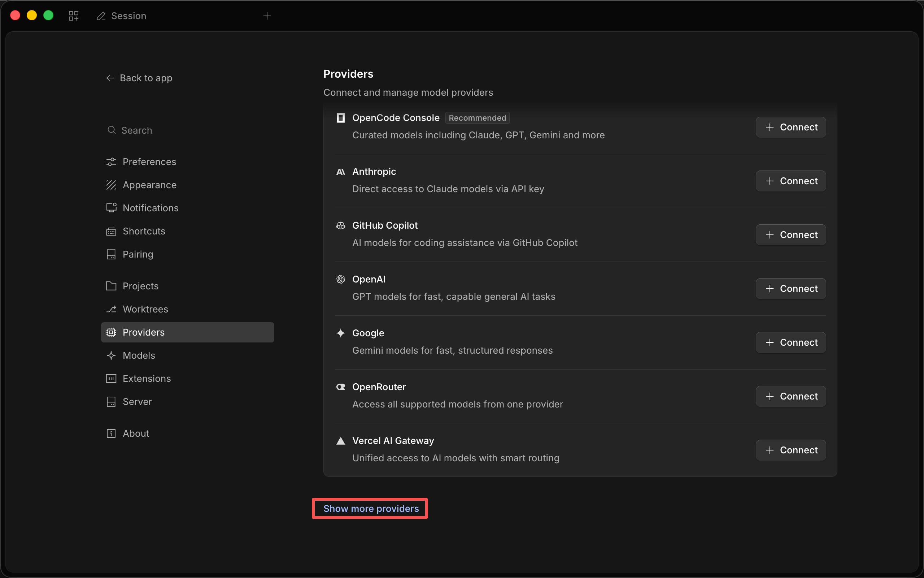The image size is (924, 578).
Task: Open a new tab with plus icon
Action: click(x=267, y=16)
